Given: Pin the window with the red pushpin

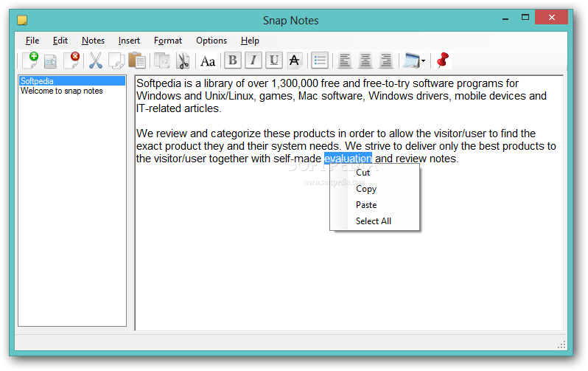Looking at the screenshot, I should pos(443,60).
